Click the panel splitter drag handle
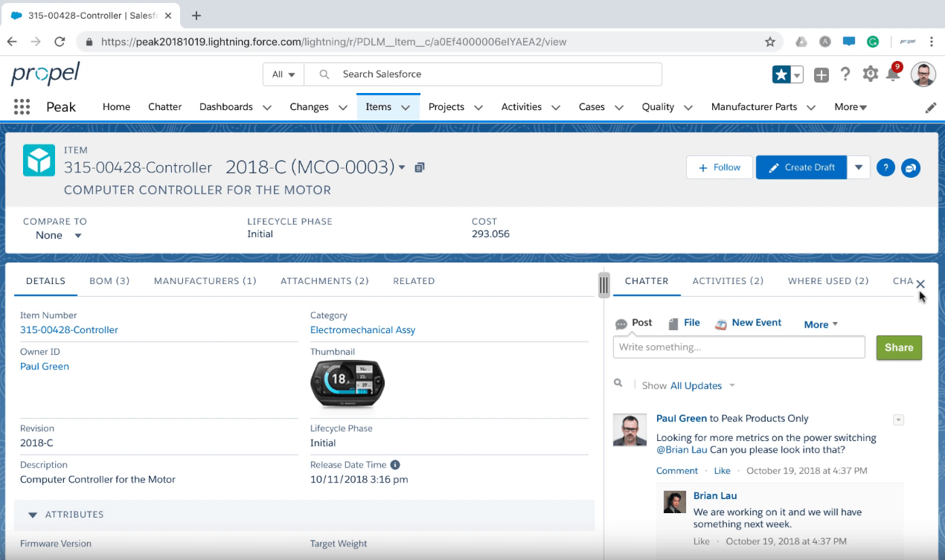This screenshot has width=945, height=560. (603, 284)
